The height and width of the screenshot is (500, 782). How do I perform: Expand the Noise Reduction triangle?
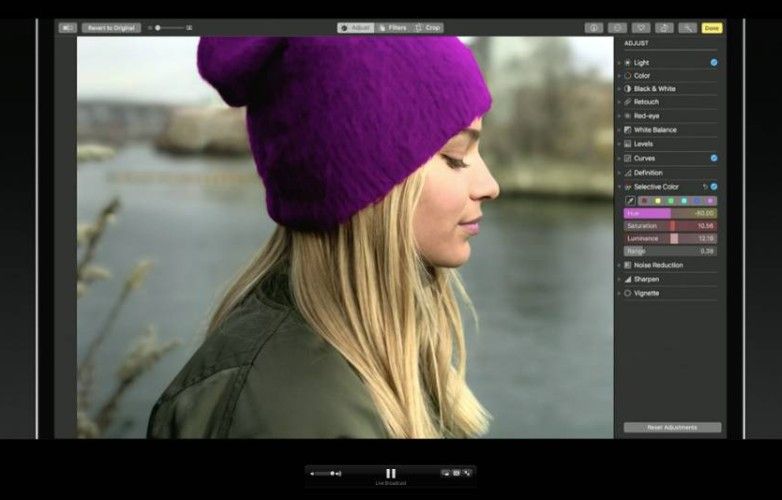tap(620, 265)
